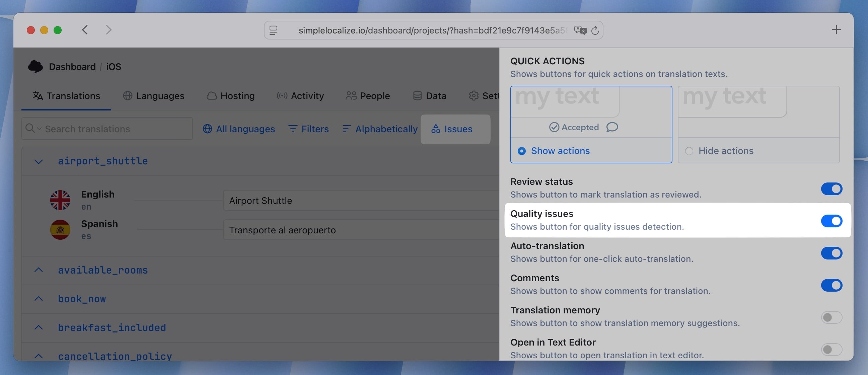The image size is (868, 375).
Task: Turn off the Comments toggle
Action: [x=831, y=285]
